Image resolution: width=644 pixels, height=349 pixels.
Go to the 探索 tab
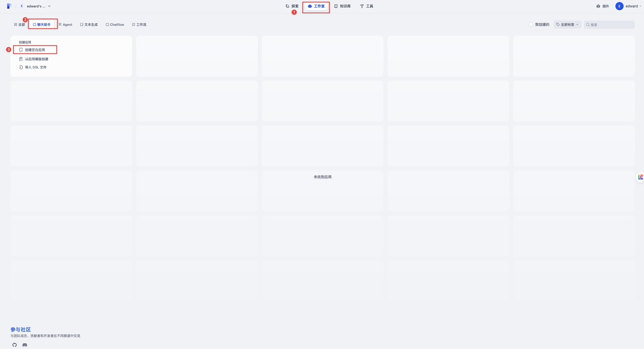pos(292,6)
